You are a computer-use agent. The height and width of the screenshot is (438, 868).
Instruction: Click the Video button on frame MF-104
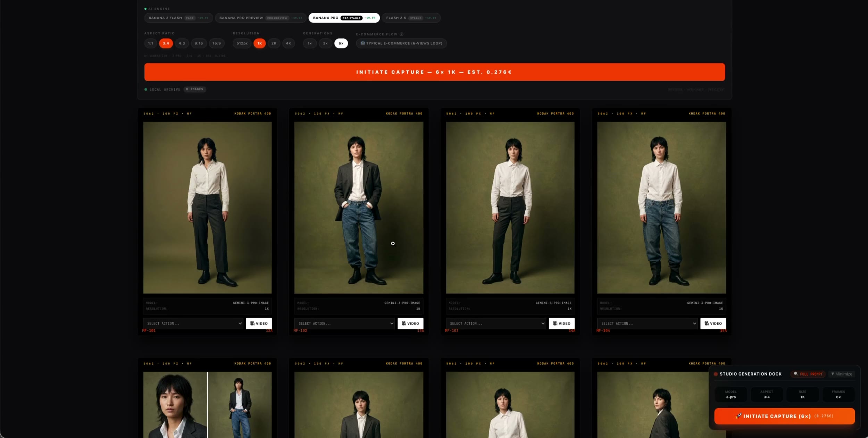click(x=713, y=323)
